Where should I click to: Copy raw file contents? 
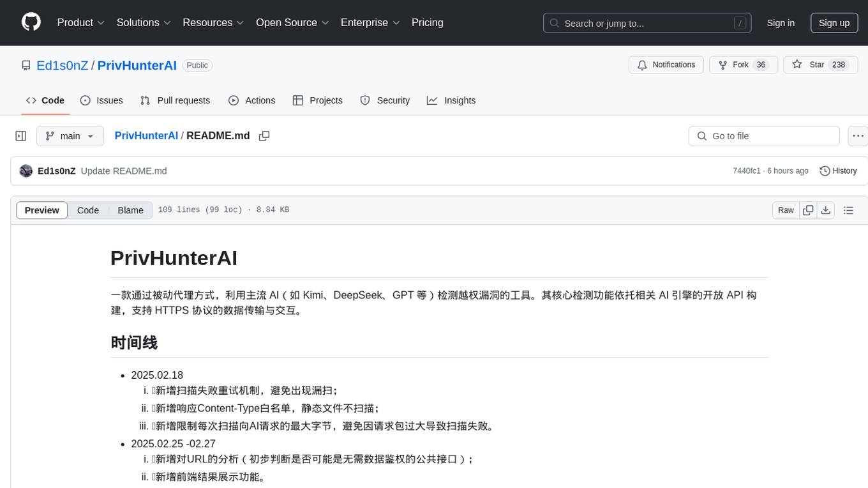tap(808, 210)
